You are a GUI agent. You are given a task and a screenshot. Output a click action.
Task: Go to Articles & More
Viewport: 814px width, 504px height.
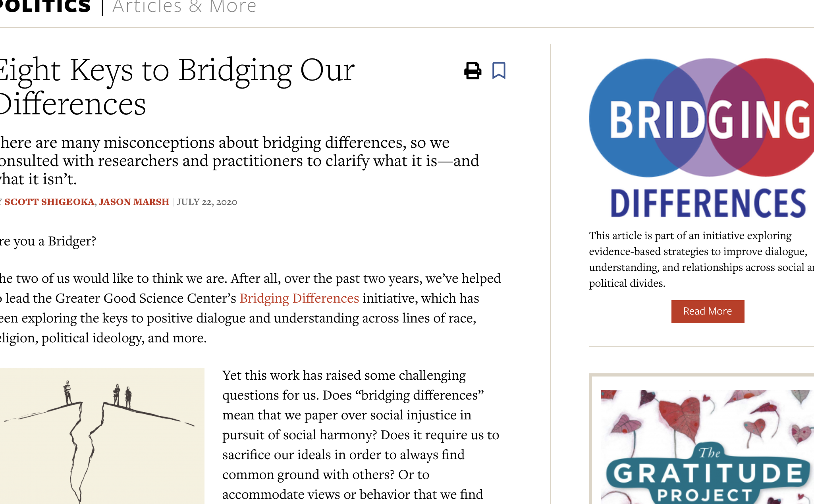(184, 6)
